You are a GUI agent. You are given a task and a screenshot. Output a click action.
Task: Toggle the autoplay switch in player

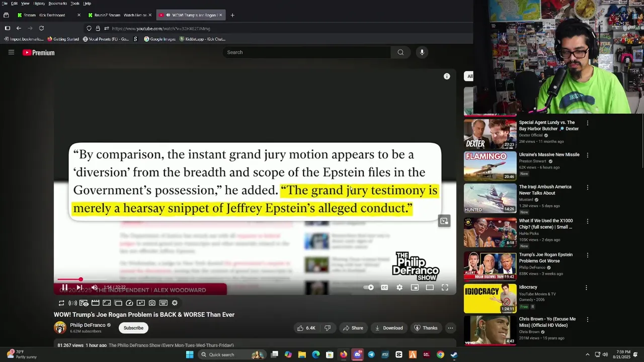click(369, 288)
